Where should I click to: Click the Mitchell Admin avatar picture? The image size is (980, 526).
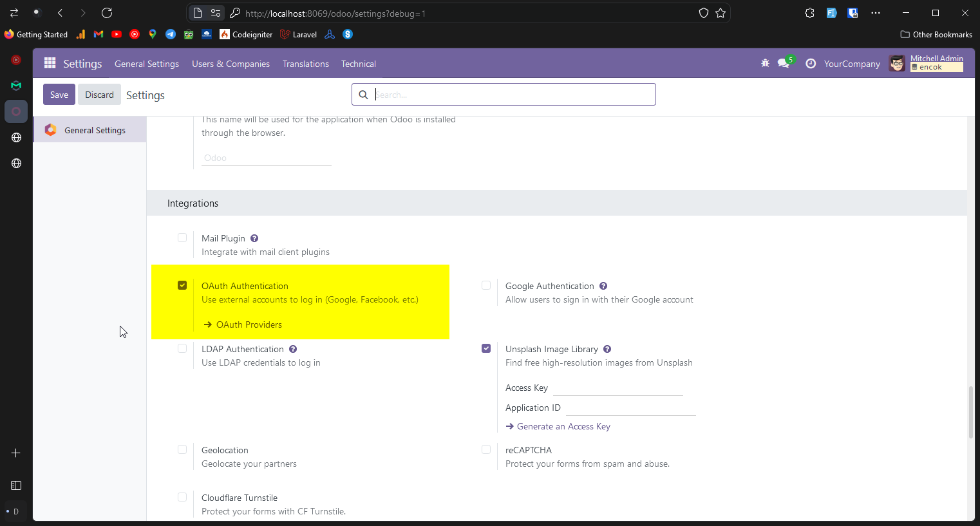click(x=897, y=63)
